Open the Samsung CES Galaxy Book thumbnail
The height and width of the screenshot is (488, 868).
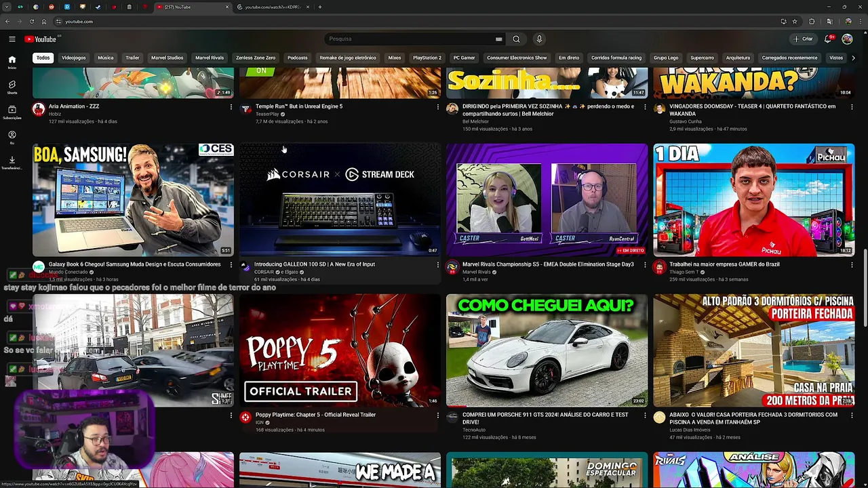pyautogui.click(x=133, y=199)
